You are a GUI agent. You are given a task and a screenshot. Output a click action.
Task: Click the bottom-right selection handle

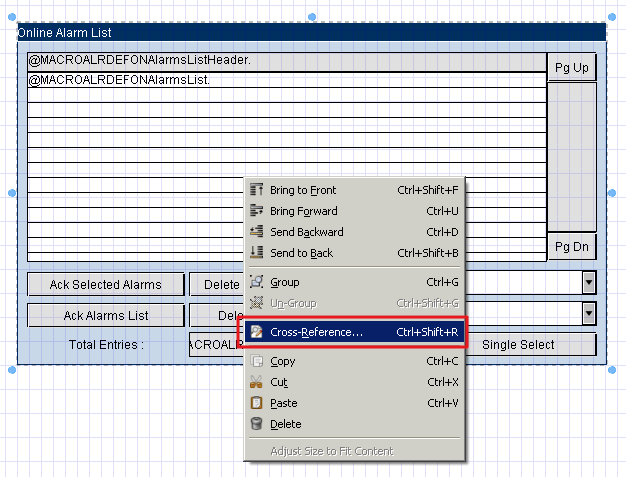click(x=612, y=370)
